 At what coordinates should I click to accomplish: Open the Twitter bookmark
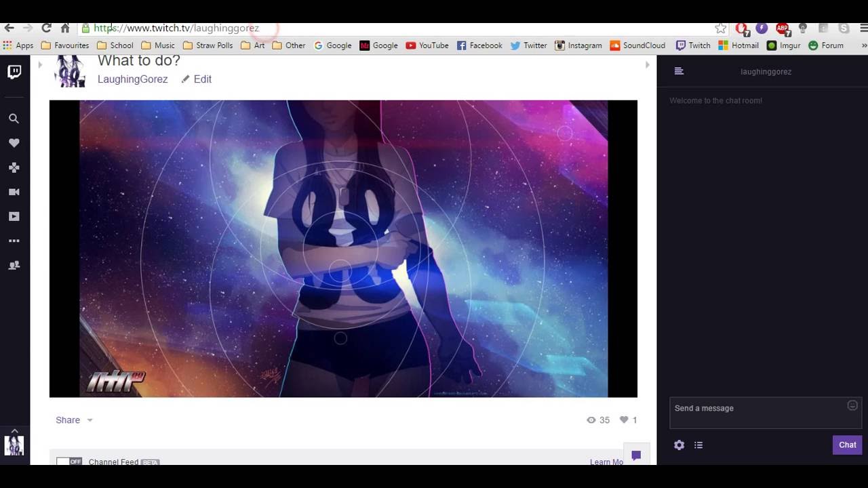coord(529,45)
